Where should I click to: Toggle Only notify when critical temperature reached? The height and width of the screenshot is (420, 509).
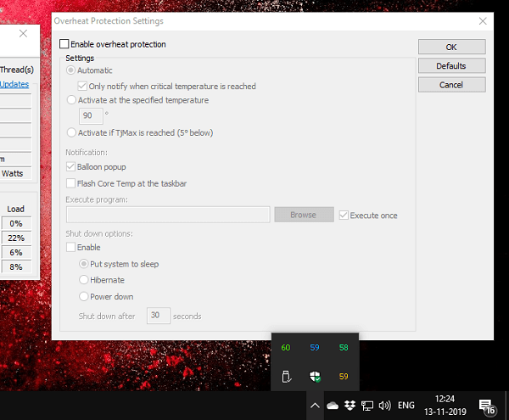pyautogui.click(x=82, y=87)
